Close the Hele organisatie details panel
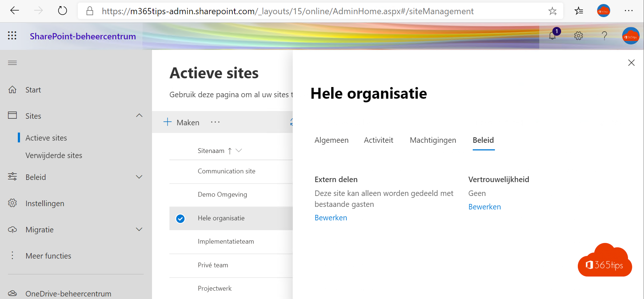Viewport: 644px width, 299px height. 631,63
